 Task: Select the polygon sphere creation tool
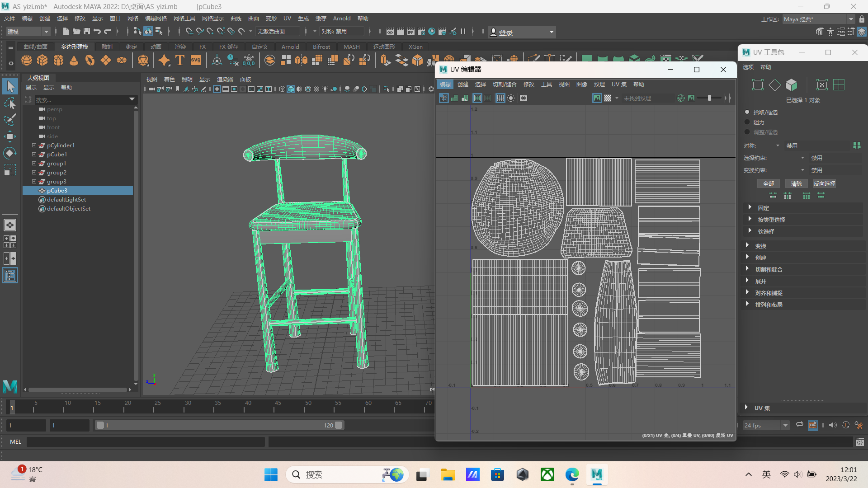point(26,60)
